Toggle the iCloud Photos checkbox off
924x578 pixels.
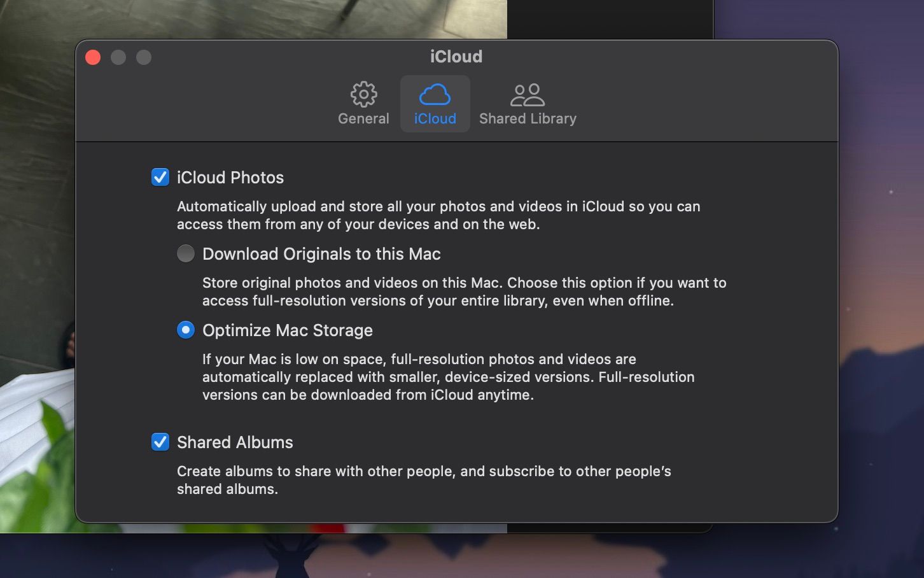(x=160, y=178)
